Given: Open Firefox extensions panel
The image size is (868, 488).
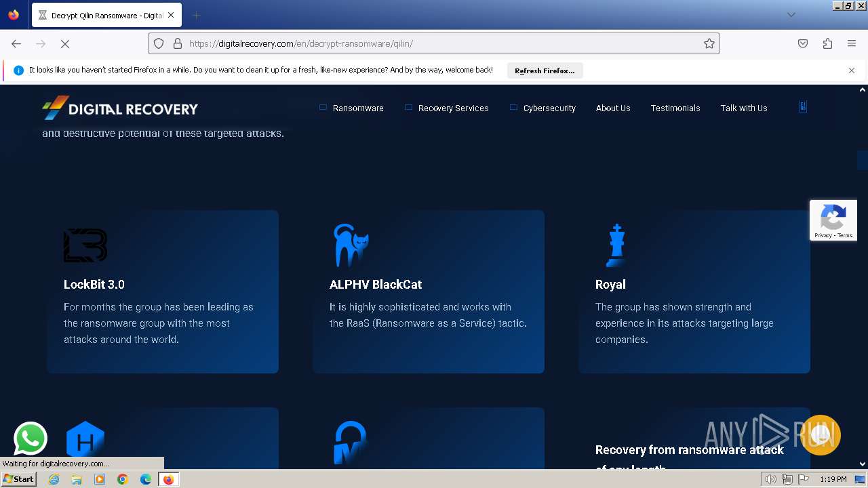Looking at the screenshot, I should 827,43.
